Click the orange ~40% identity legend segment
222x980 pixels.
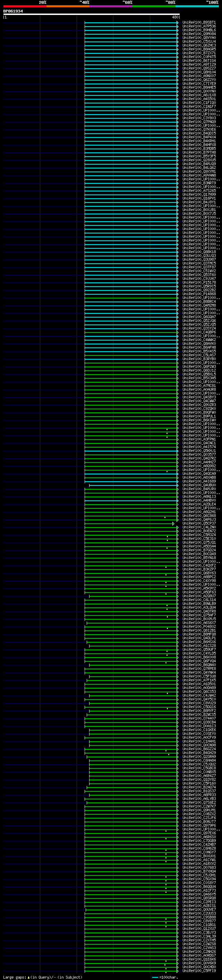[68, 6]
